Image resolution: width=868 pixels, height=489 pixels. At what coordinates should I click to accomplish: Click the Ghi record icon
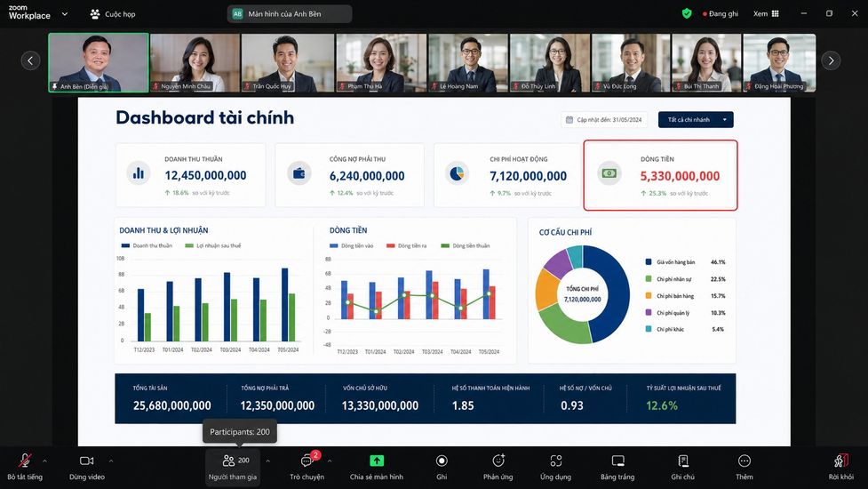pyautogui.click(x=442, y=461)
